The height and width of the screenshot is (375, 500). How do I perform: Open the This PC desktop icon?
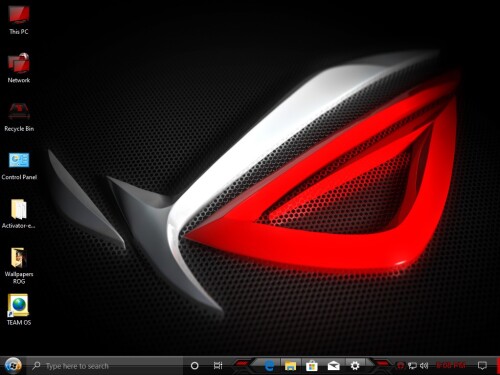[x=19, y=19]
